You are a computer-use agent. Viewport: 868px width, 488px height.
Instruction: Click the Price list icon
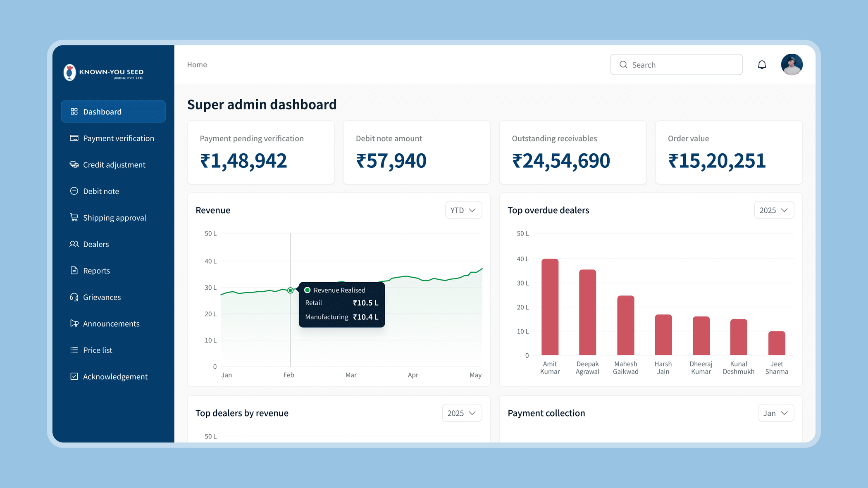pyautogui.click(x=74, y=350)
